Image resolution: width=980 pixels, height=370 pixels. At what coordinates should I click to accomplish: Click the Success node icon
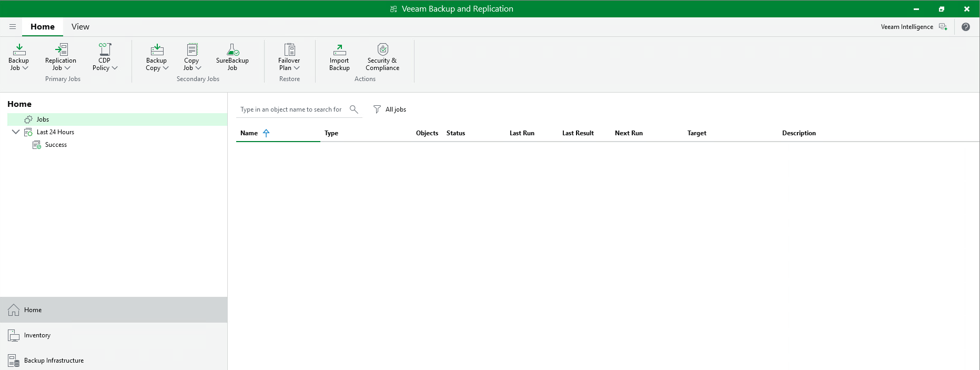coord(37,145)
